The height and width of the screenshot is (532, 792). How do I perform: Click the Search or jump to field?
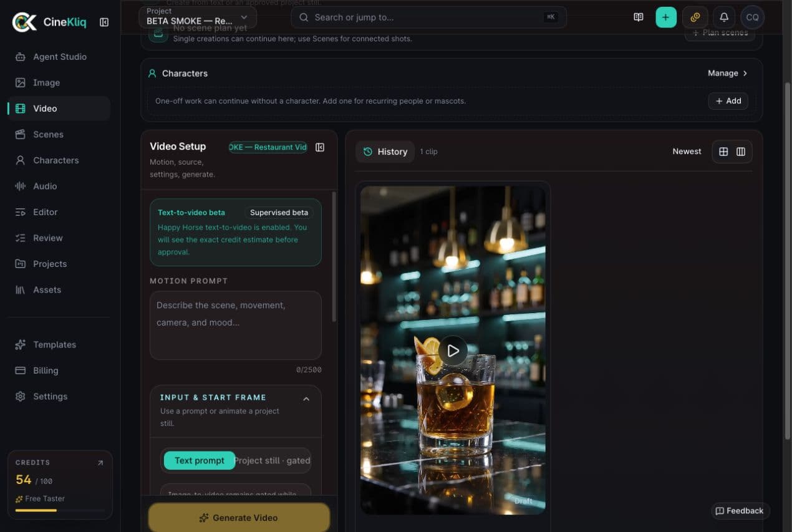(428, 17)
